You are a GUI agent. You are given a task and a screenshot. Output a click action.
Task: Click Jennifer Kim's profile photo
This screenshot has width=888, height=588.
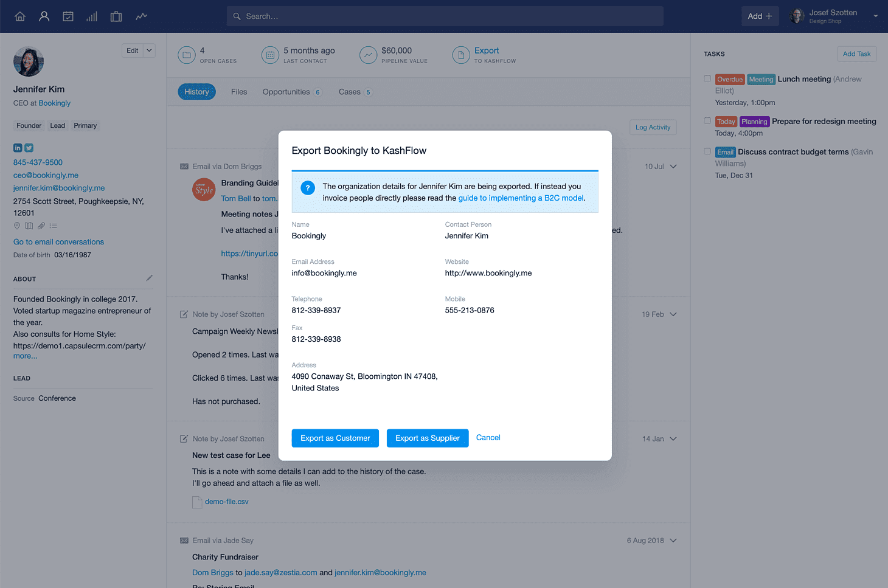coord(29,61)
